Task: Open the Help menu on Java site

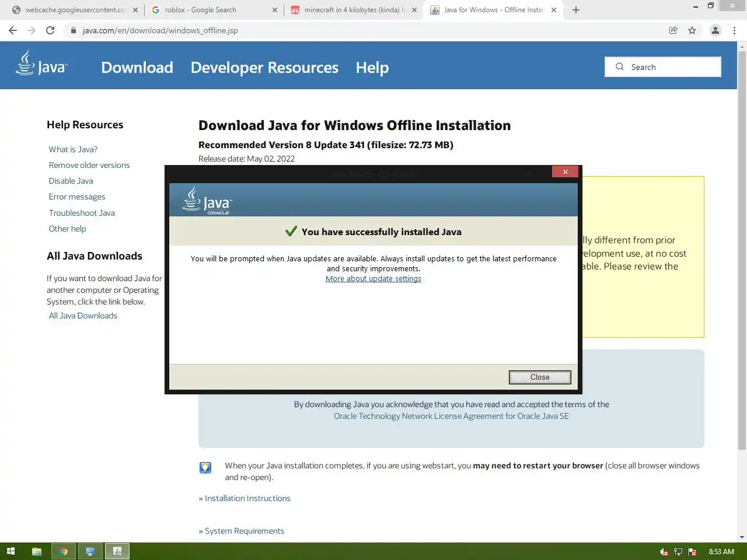Action: point(372,68)
